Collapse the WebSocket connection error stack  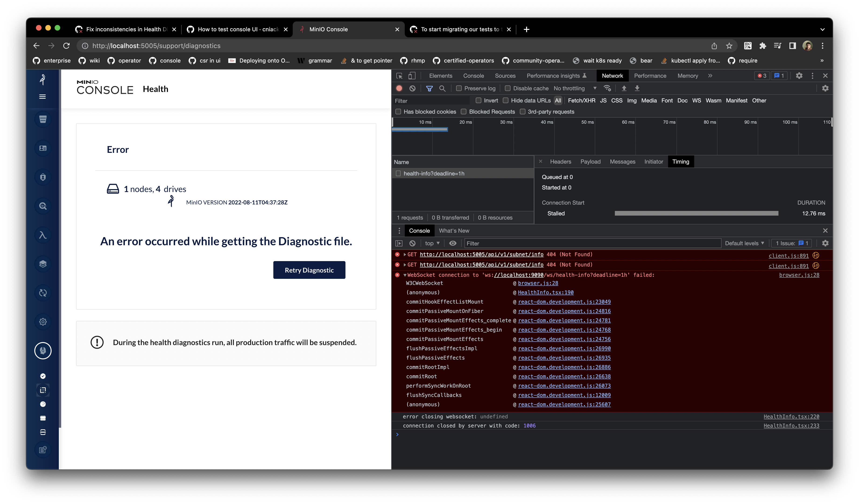coord(405,275)
